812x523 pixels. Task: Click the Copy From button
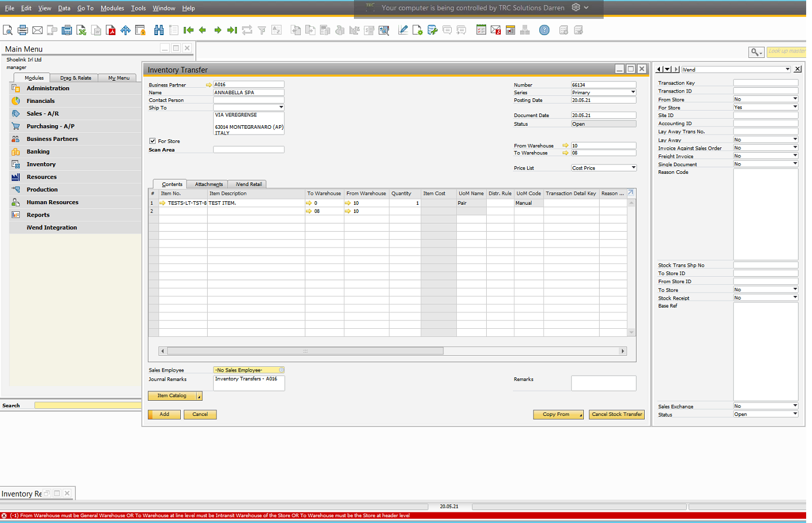(558, 414)
